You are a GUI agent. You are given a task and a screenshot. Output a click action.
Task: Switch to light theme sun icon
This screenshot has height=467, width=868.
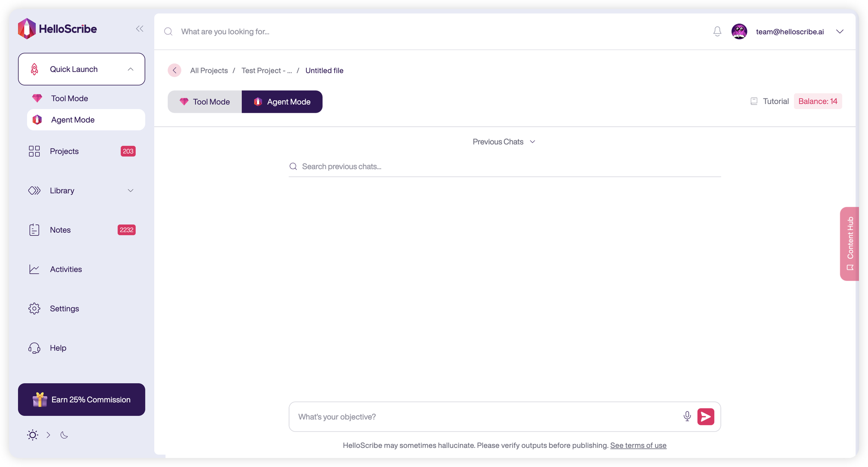tap(33, 435)
